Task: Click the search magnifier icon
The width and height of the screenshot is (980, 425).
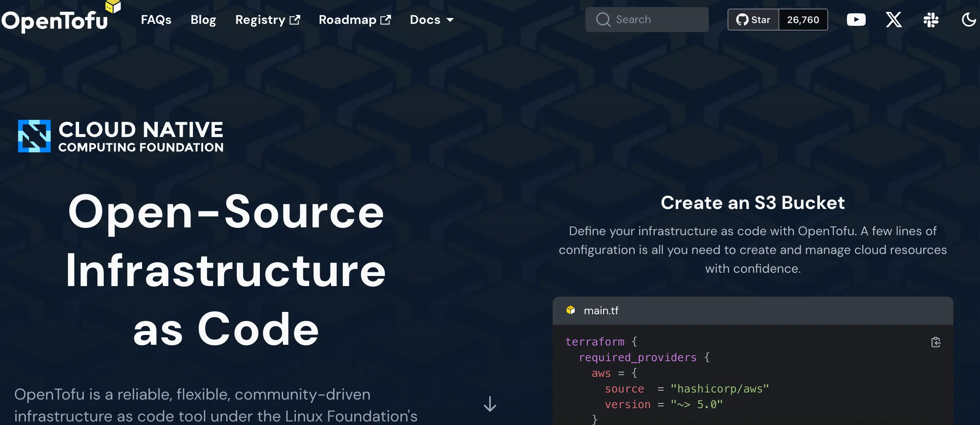Action: (603, 20)
